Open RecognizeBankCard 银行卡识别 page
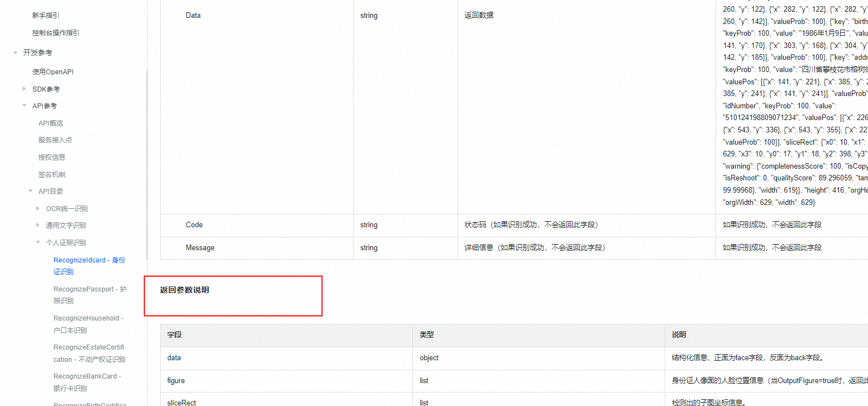 click(x=87, y=382)
